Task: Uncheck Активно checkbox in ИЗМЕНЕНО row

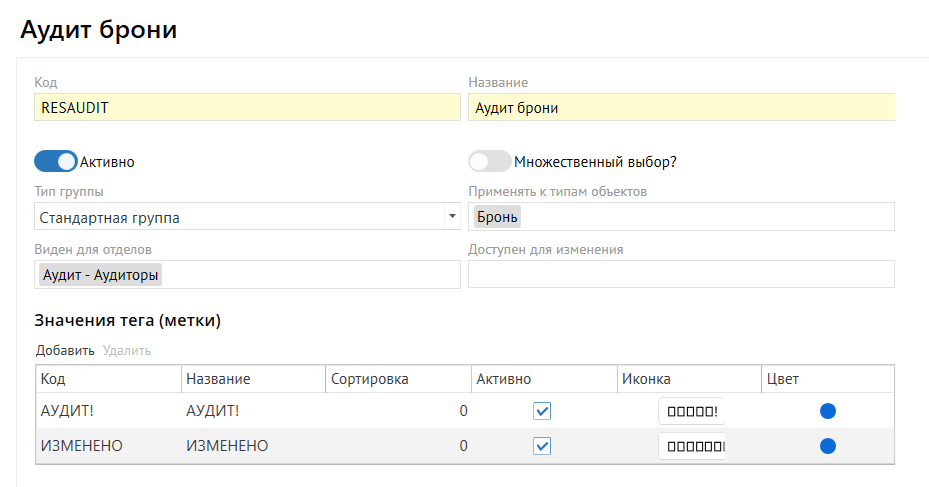Action: point(542,446)
